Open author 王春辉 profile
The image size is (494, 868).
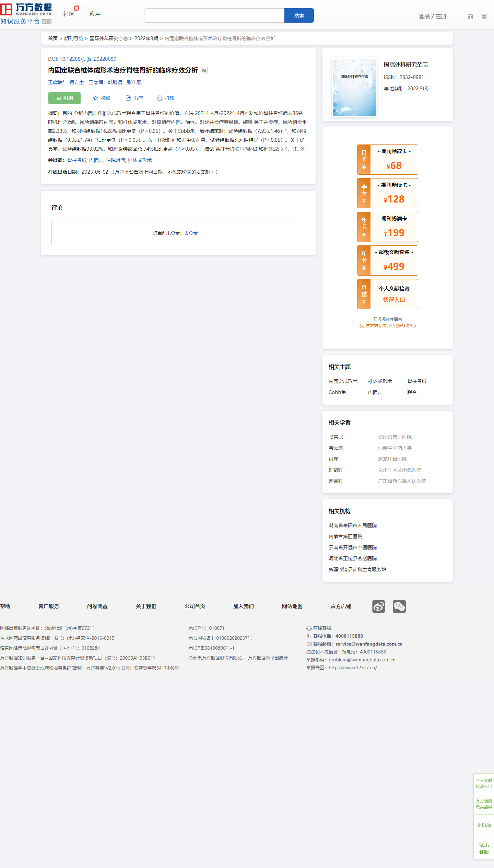coord(96,82)
